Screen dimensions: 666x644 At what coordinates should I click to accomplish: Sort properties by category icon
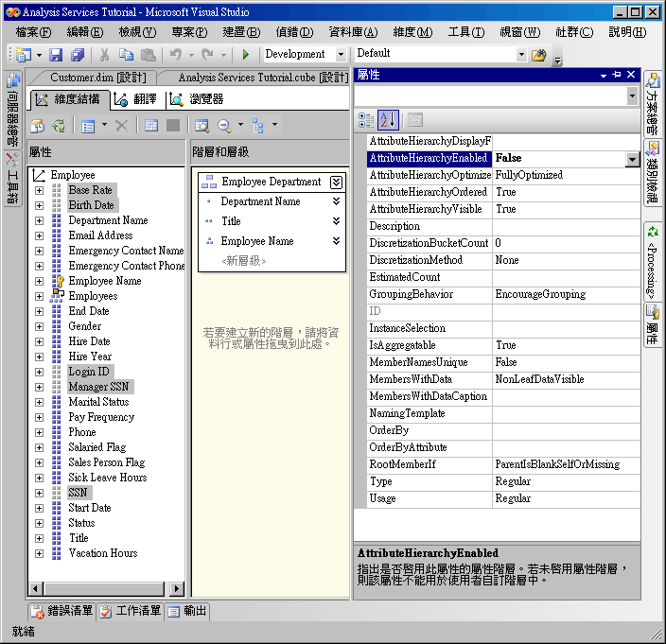366,120
